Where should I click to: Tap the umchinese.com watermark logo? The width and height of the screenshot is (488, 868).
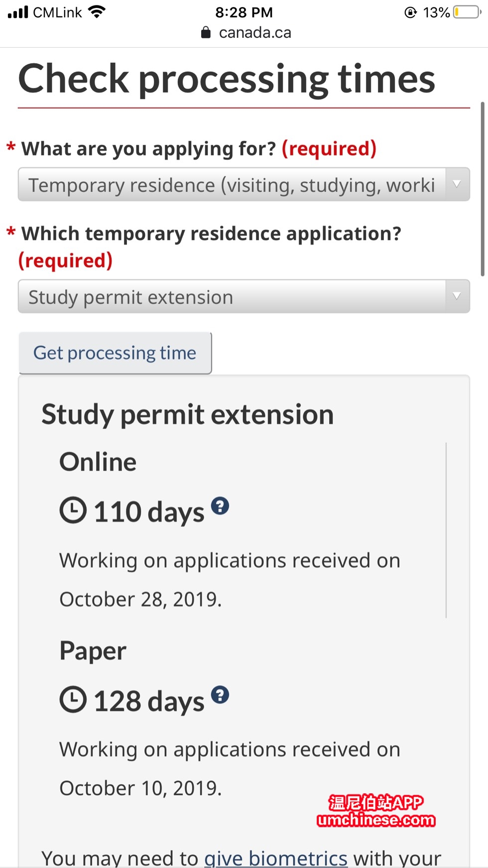376,811
